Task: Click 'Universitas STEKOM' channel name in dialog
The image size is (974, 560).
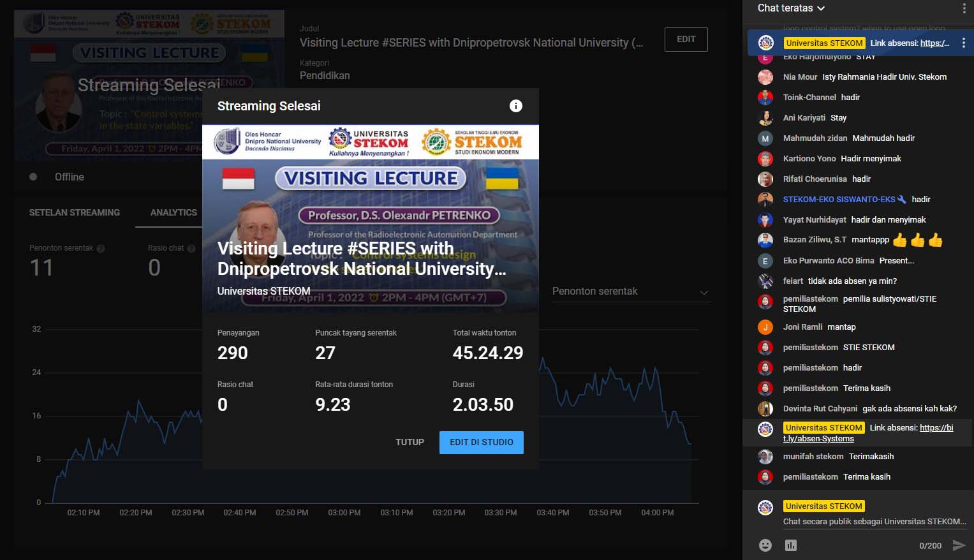Action: point(263,291)
